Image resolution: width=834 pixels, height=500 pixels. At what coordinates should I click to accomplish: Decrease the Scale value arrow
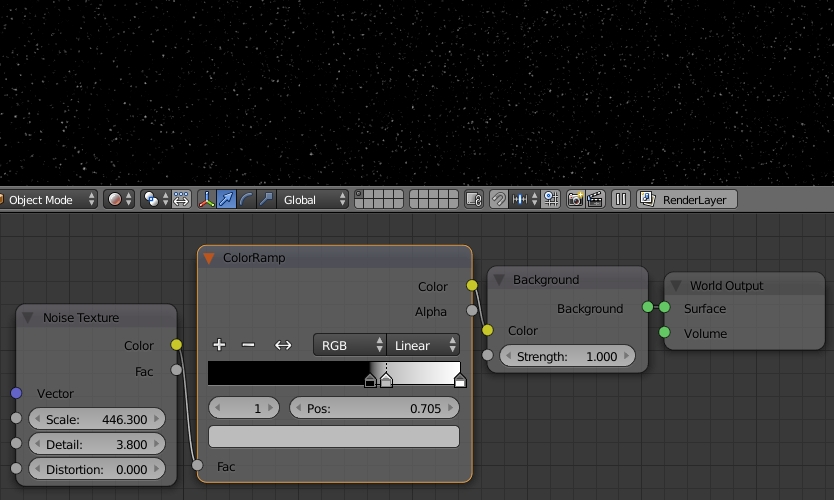[x=37, y=419]
